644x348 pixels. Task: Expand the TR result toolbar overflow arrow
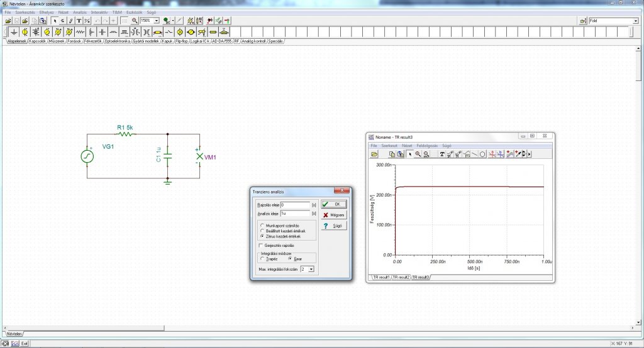click(530, 154)
